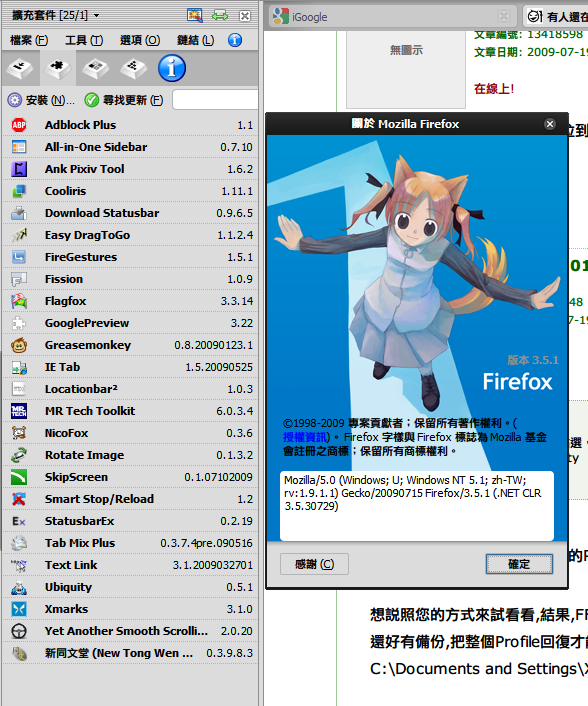Click the Cooliris extension icon
The height and width of the screenshot is (706, 588).
(19, 191)
